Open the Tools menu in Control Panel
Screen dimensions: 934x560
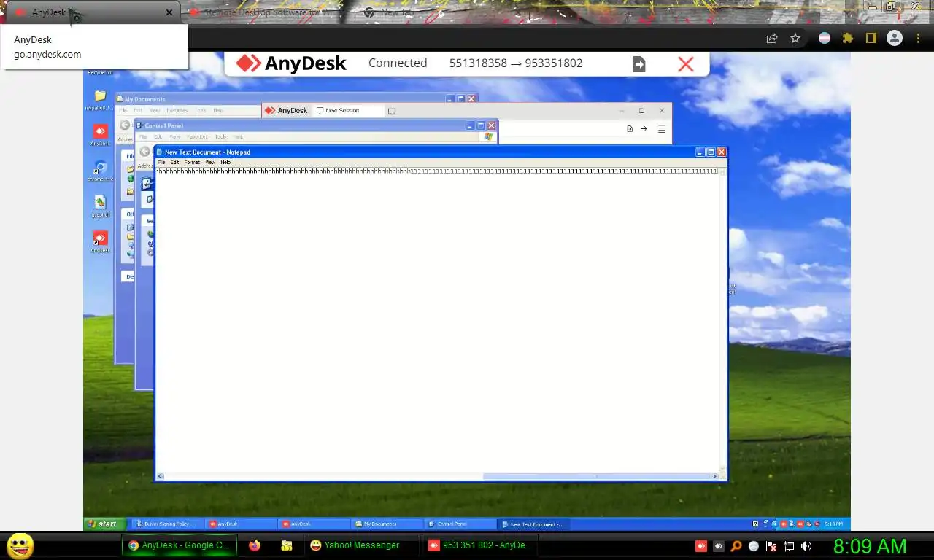tap(220, 136)
